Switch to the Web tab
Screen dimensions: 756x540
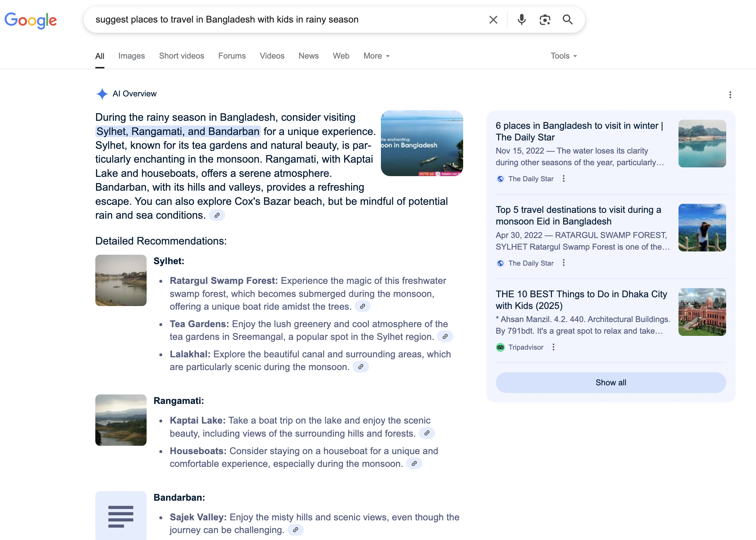[x=341, y=56]
